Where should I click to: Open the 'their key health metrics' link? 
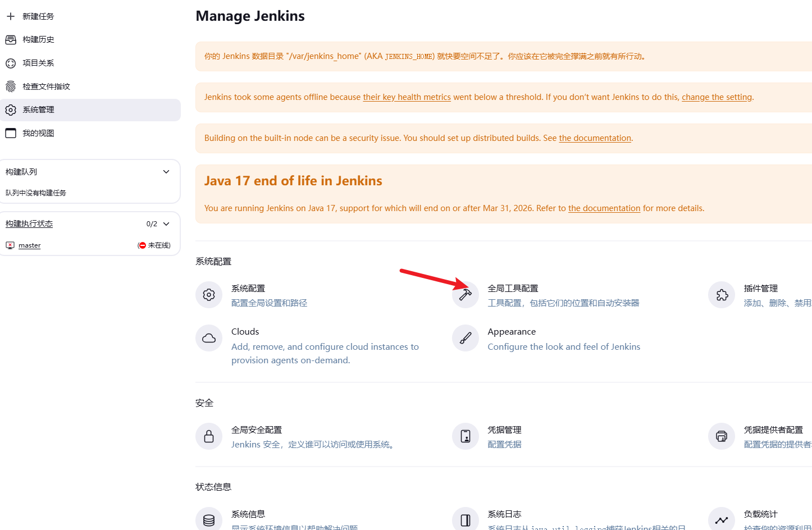click(x=407, y=97)
